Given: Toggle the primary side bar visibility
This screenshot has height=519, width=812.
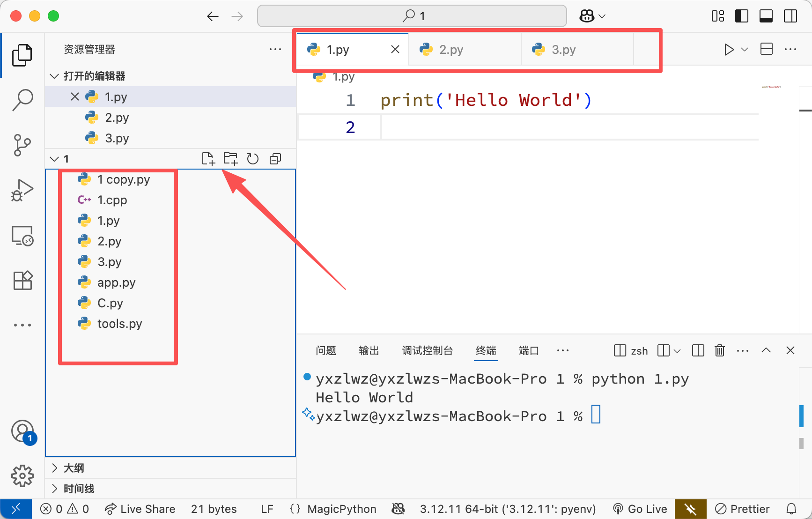Looking at the screenshot, I should click(x=742, y=16).
